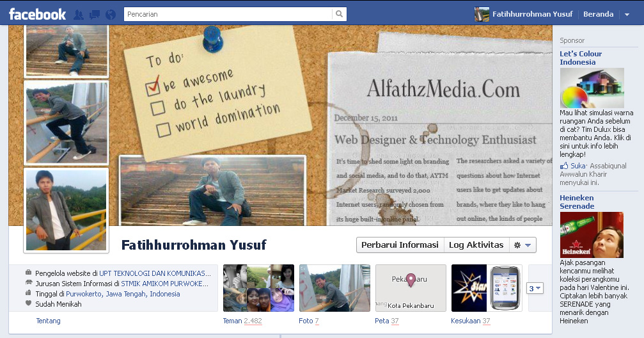
Task: Click the small profile avatar in top bar
Action: (482, 14)
